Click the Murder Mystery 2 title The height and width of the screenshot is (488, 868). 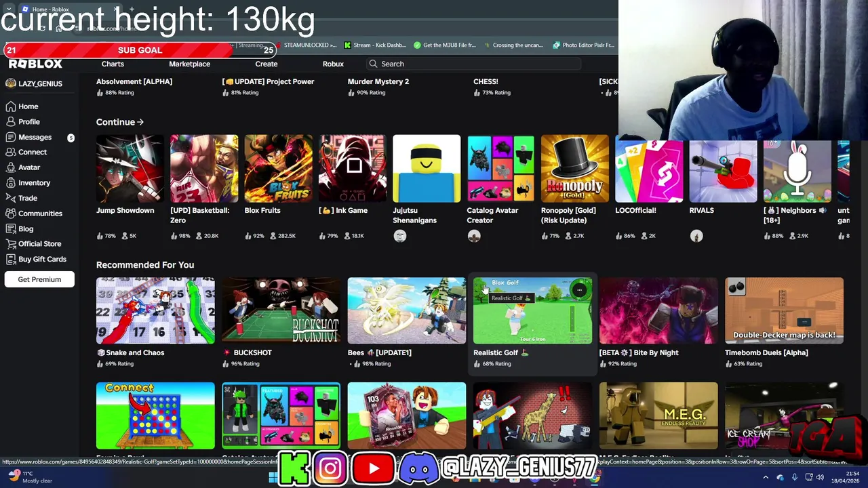point(378,81)
